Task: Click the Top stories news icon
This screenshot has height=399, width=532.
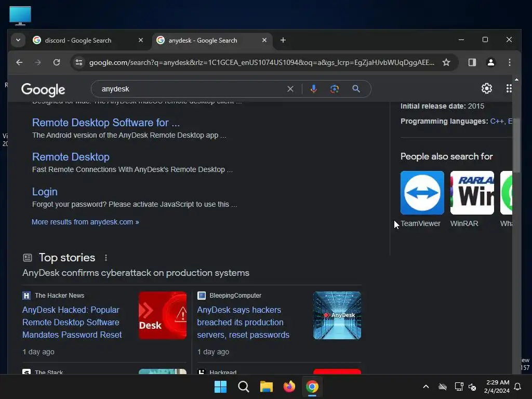Action: pyautogui.click(x=28, y=258)
